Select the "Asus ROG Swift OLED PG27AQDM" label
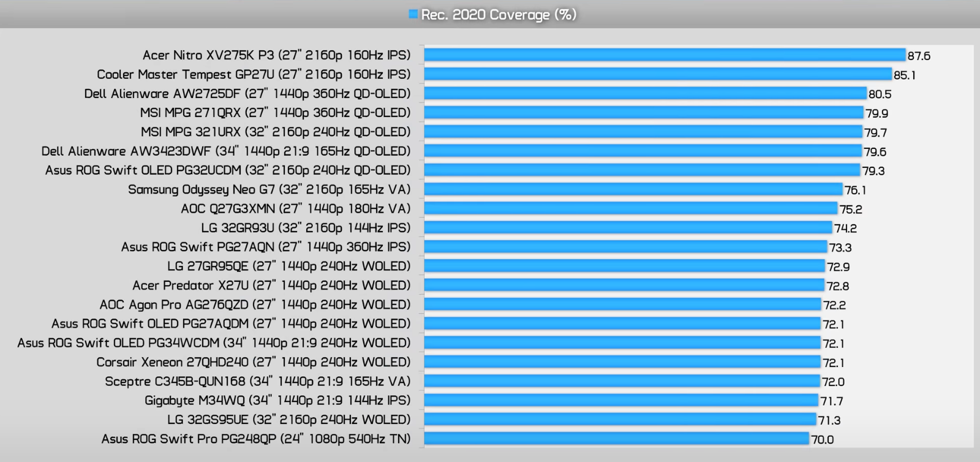This screenshot has height=462, width=980. tap(231, 324)
